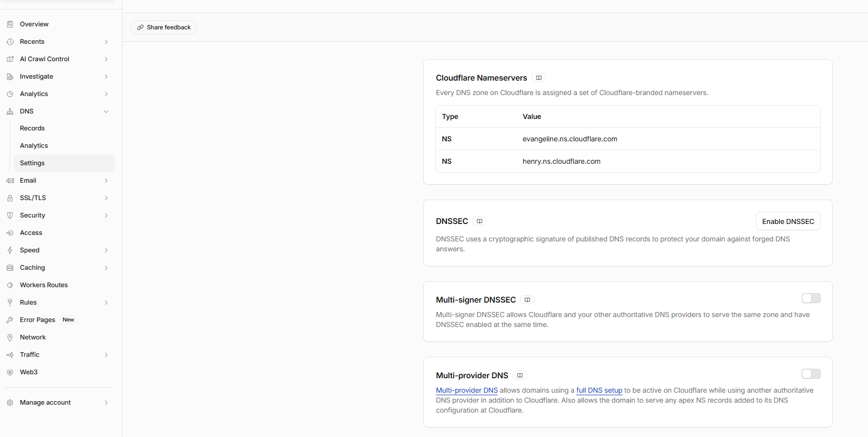Go to Access menu item
Viewport: 868px width, 437px height.
pos(59,233)
